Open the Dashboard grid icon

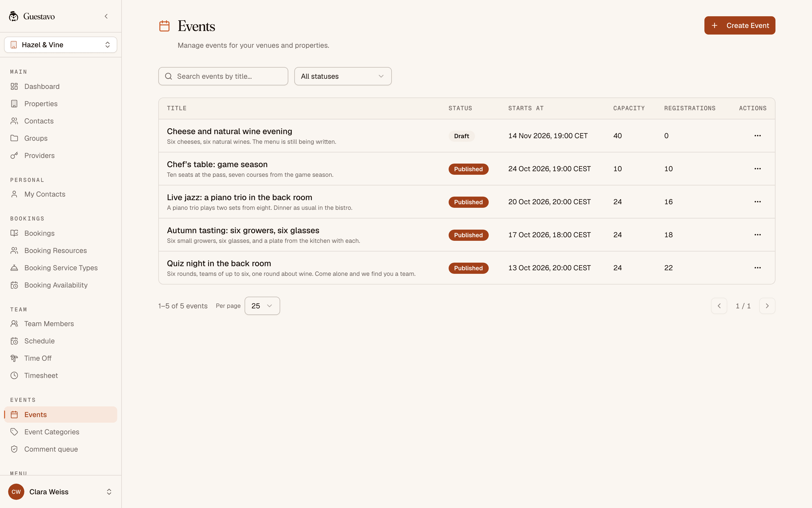pyautogui.click(x=14, y=86)
